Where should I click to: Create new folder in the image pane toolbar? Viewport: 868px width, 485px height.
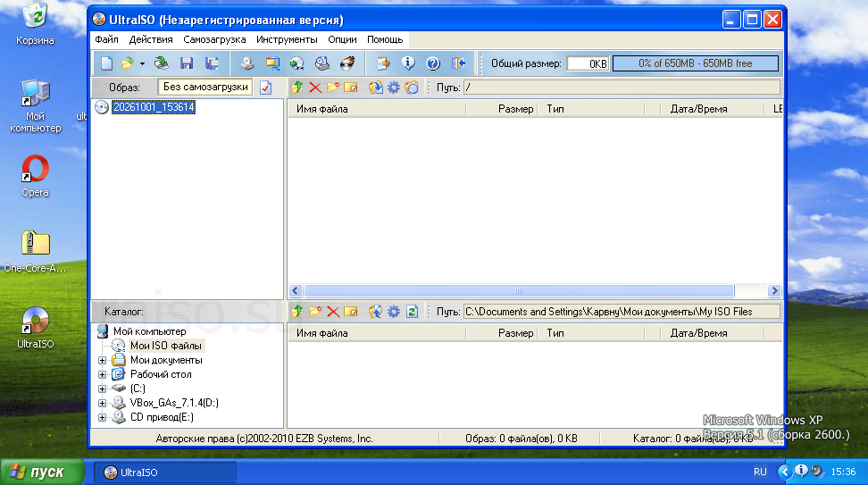pyautogui.click(x=333, y=88)
